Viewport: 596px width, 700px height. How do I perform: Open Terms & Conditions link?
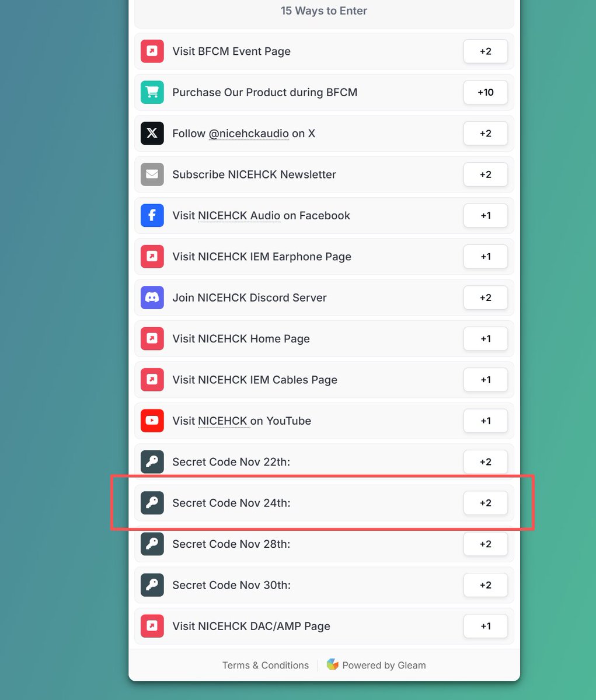[x=266, y=665]
